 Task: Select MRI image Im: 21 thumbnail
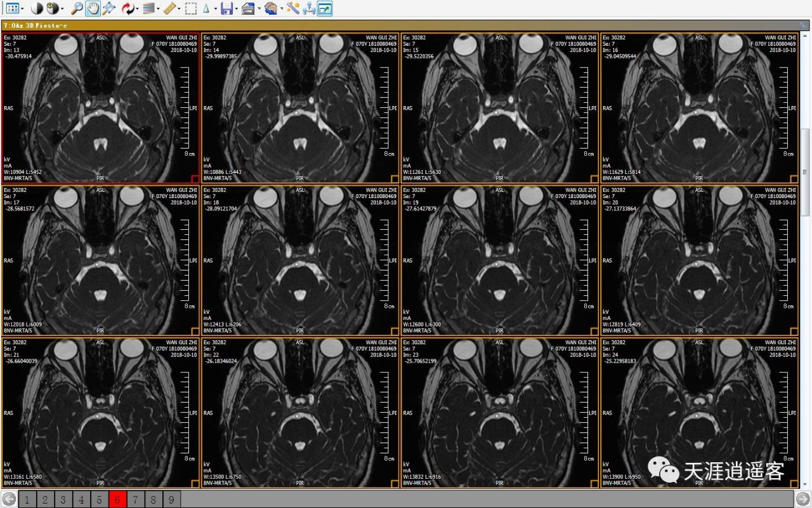(101, 413)
